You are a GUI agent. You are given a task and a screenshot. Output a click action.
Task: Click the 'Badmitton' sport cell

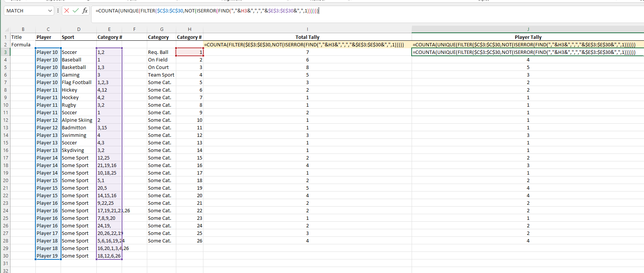[x=79, y=127]
